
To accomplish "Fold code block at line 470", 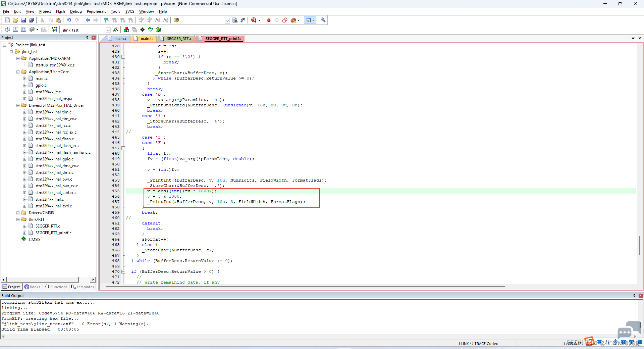I will (123, 271).
